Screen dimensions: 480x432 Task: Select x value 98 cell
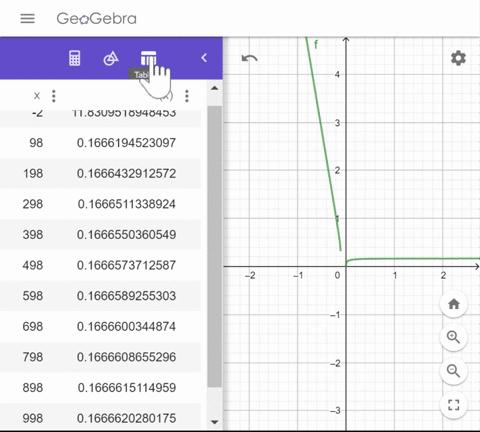pos(36,143)
